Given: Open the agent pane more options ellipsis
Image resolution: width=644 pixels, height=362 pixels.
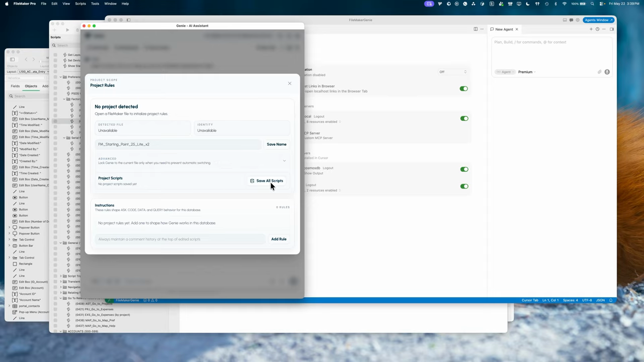Looking at the screenshot, I should [604, 29].
